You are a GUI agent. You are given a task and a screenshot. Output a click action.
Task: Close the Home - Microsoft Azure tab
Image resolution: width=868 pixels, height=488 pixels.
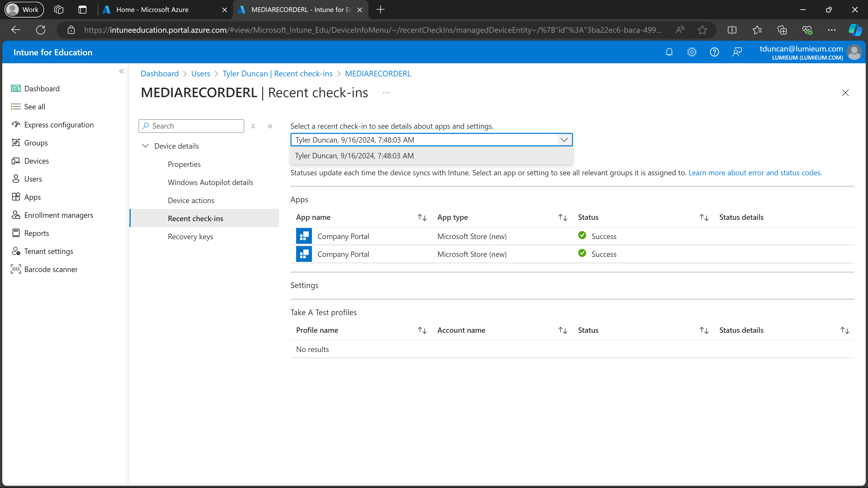click(x=224, y=10)
